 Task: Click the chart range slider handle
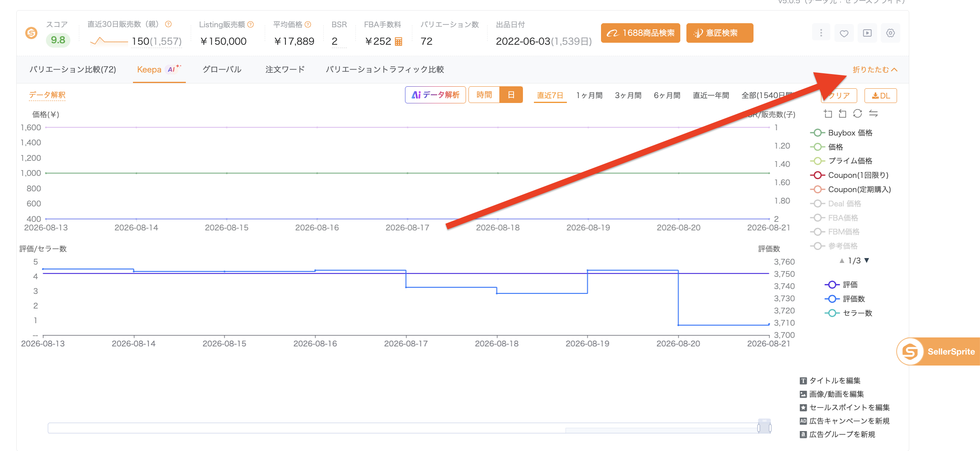(764, 427)
